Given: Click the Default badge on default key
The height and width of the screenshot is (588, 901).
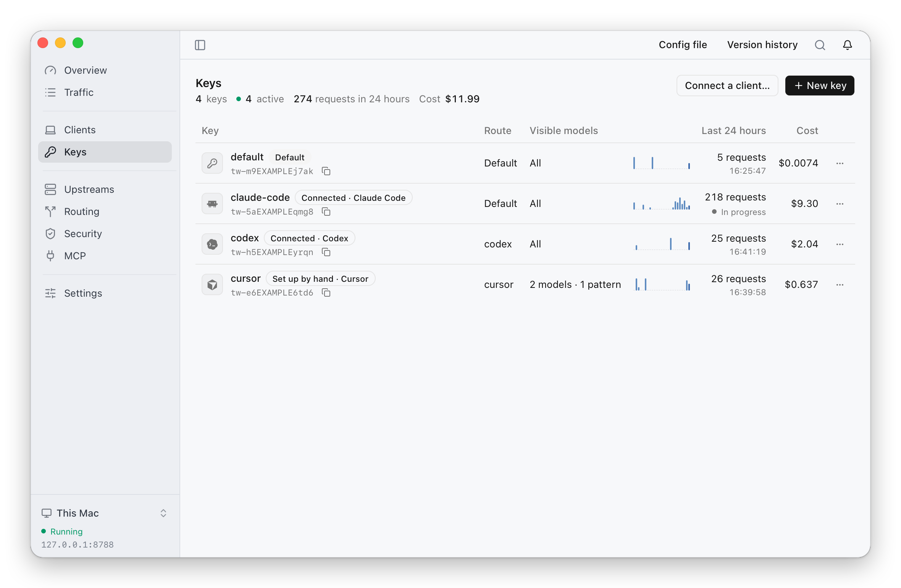Looking at the screenshot, I should 290,157.
